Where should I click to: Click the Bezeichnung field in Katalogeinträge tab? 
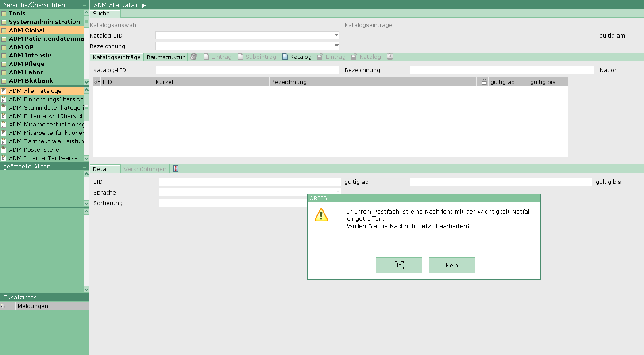(x=502, y=70)
